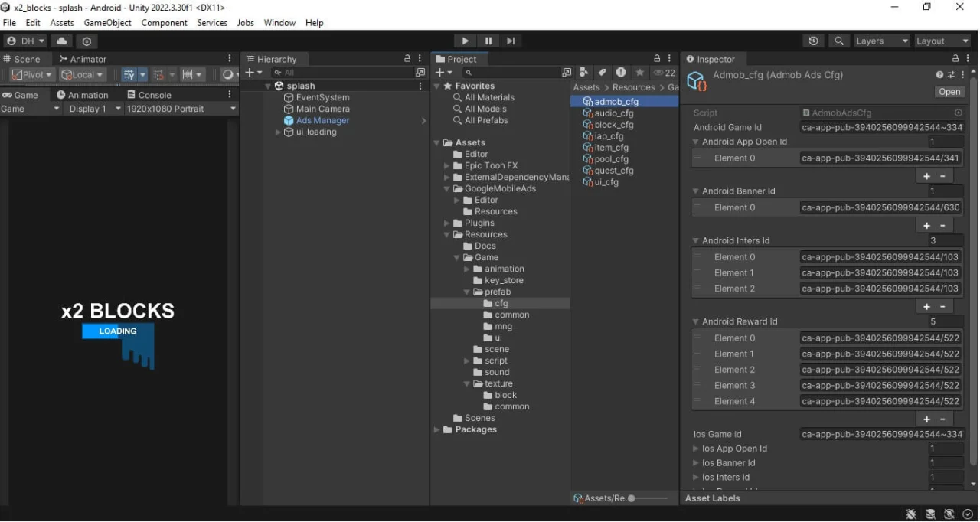Click Project search by import log icon
Viewport: 980px width, 522px height.
(621, 73)
